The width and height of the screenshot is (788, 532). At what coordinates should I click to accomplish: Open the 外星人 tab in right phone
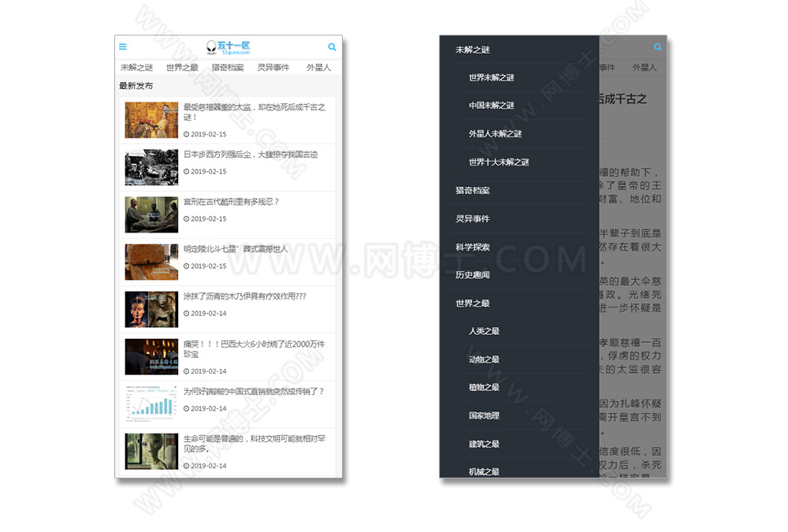[x=645, y=67]
